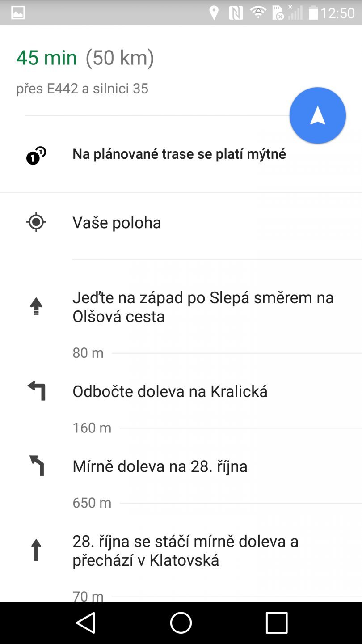Tap the picture notification icon in status bar
This screenshot has width=362, height=644.
[18, 13]
